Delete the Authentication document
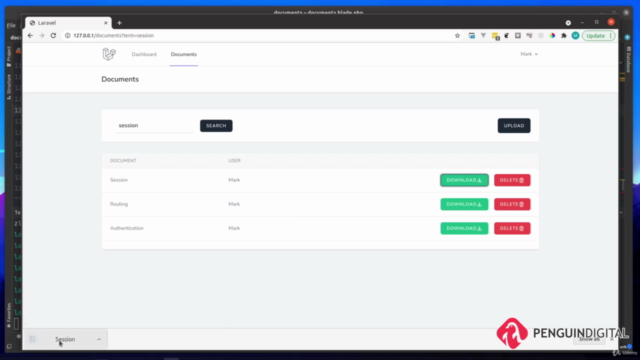Viewport: 640px width, 360px height. (x=512, y=228)
